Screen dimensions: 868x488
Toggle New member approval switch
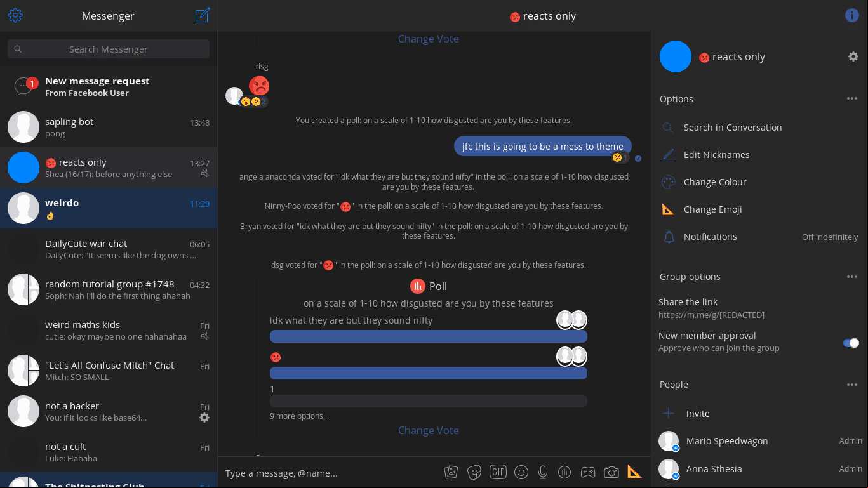pos(851,343)
